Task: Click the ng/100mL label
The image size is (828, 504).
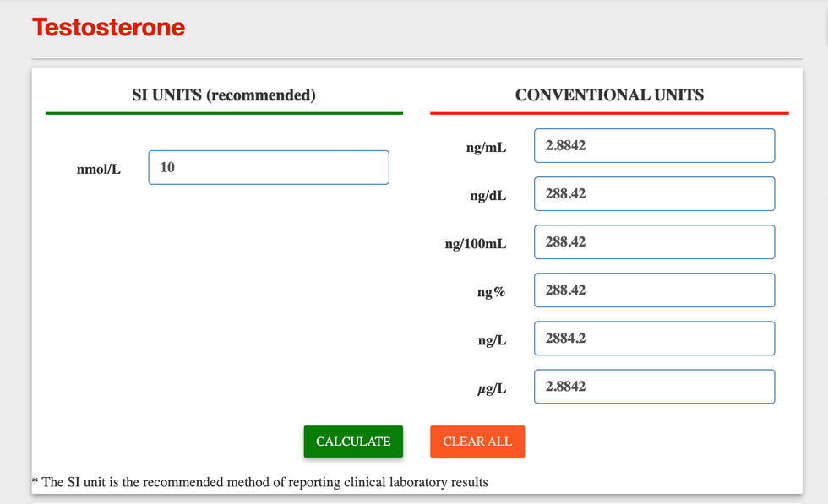Action: (x=476, y=244)
